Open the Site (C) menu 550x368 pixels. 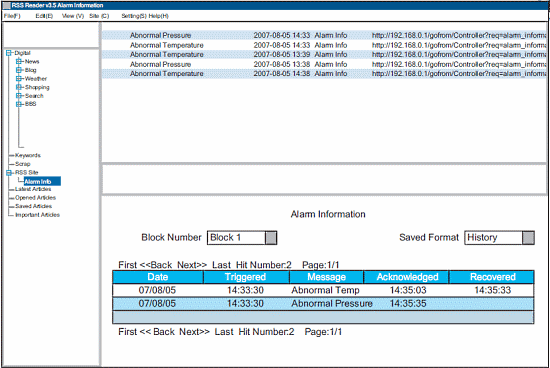click(x=99, y=16)
